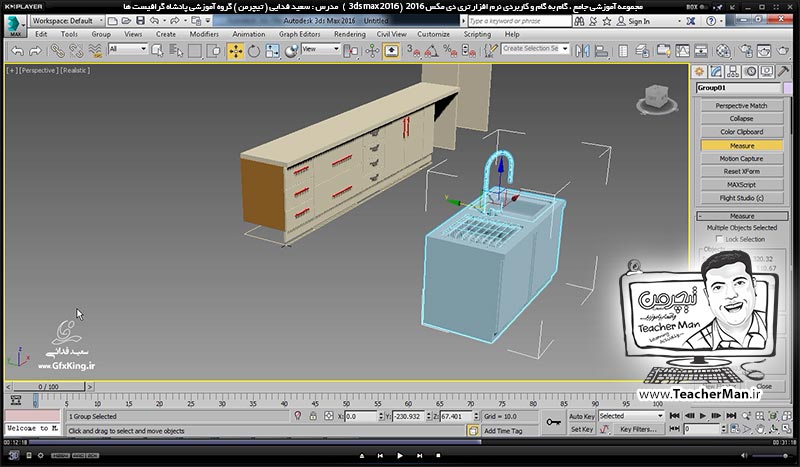Click the Use Pivot Point Center icon
Image resolution: width=800 pixels, height=467 pixels.
coord(351,51)
